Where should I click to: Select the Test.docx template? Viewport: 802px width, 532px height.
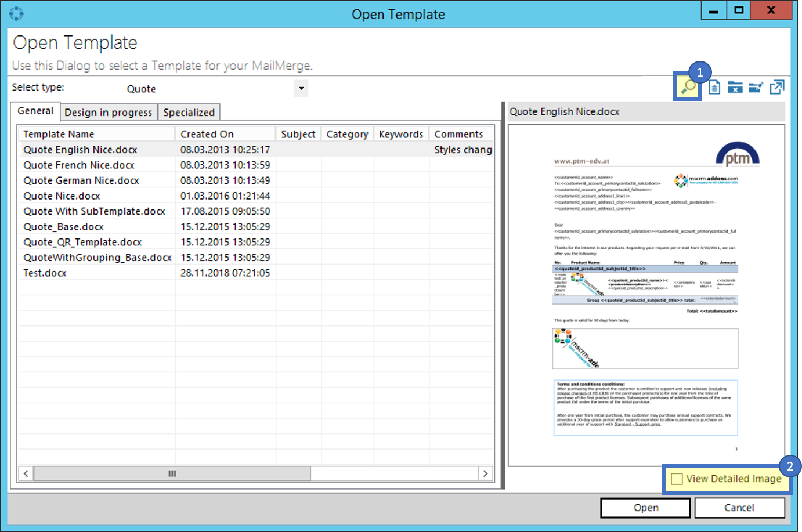tap(45, 273)
